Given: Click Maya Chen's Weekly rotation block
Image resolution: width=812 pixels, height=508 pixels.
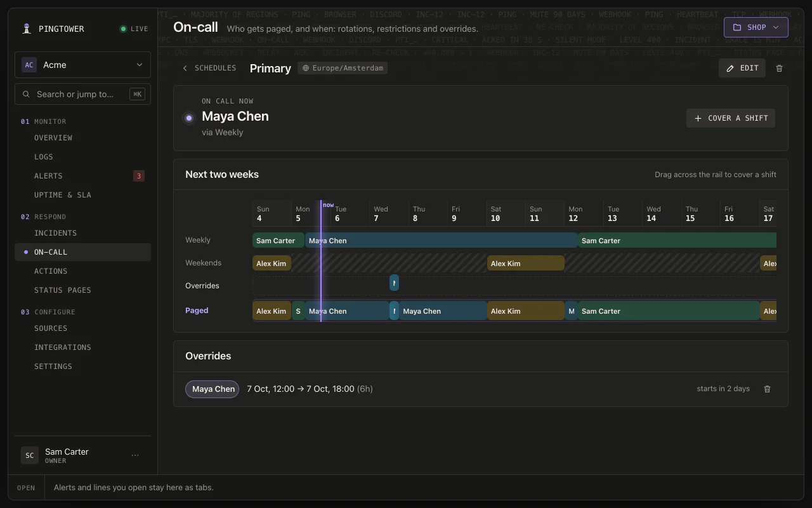Looking at the screenshot, I should tap(442, 241).
